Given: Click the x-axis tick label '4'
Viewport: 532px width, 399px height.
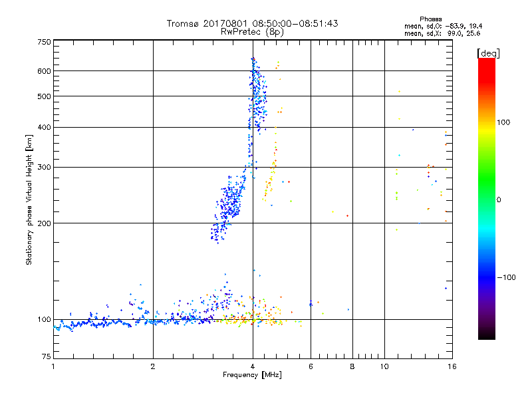Looking at the screenshot, I should click(x=253, y=366).
